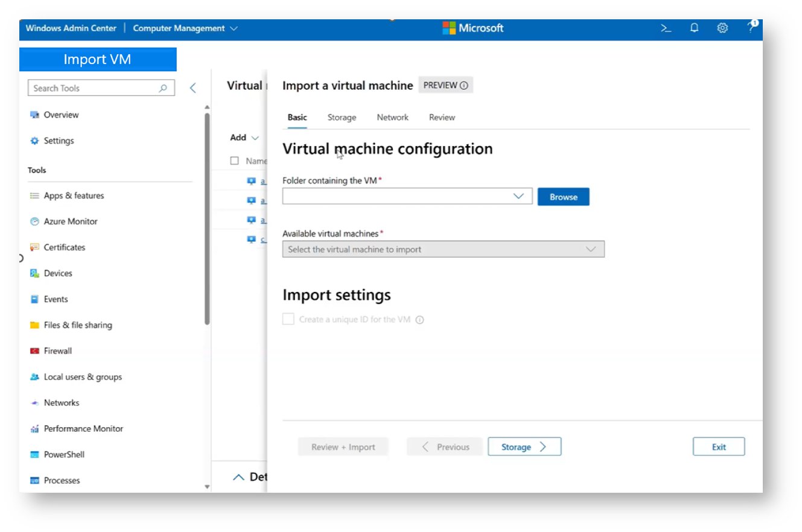Select the Certificates tool icon
802x532 pixels.
point(33,247)
